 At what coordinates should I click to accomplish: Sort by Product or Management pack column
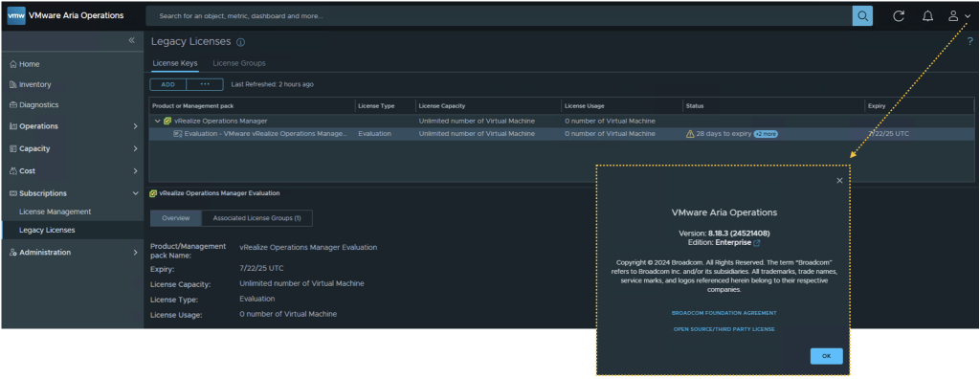coord(193,106)
